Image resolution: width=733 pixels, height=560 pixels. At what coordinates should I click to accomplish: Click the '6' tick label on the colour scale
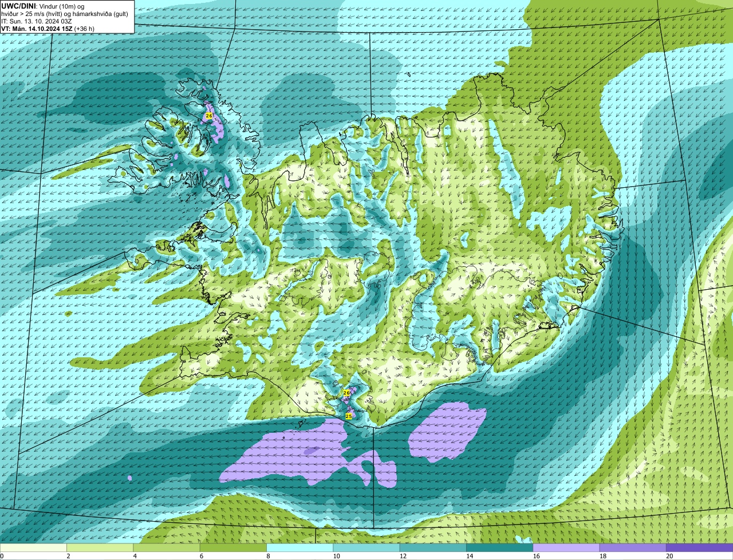click(201, 556)
